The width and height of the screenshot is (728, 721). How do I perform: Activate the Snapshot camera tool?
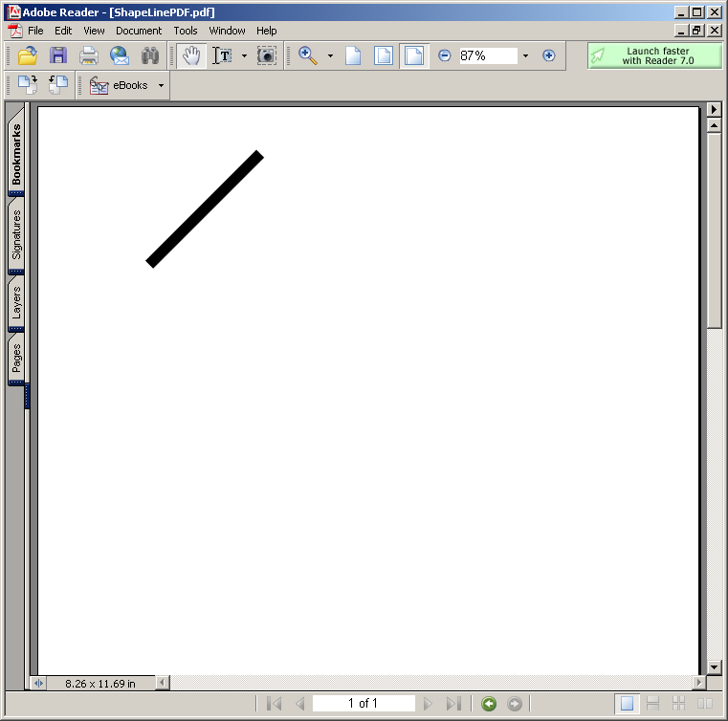click(267, 55)
